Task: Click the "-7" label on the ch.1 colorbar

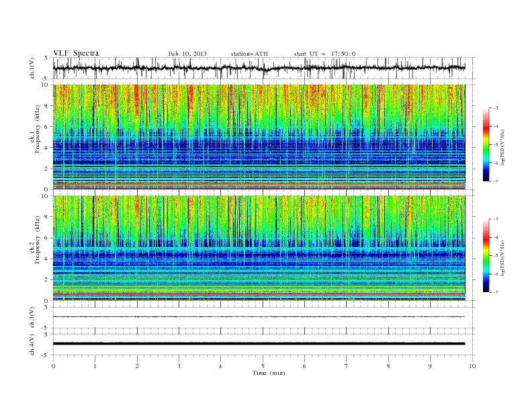Action: point(495,182)
